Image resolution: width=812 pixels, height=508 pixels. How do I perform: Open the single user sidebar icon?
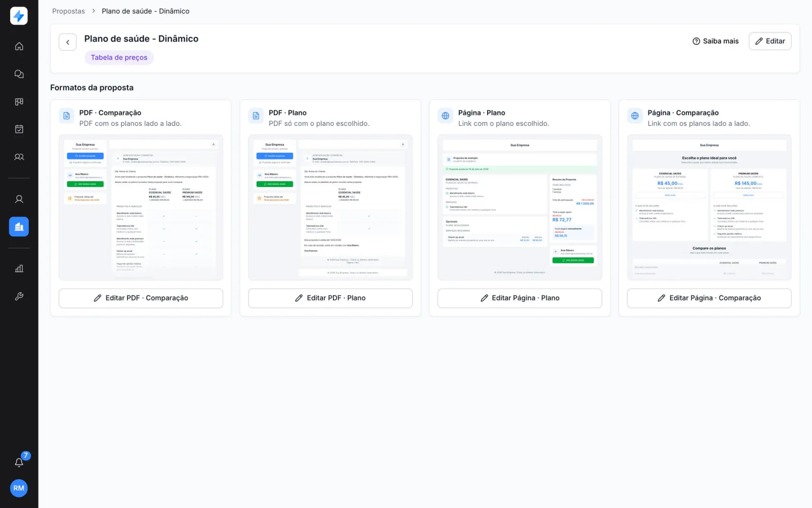(19, 199)
